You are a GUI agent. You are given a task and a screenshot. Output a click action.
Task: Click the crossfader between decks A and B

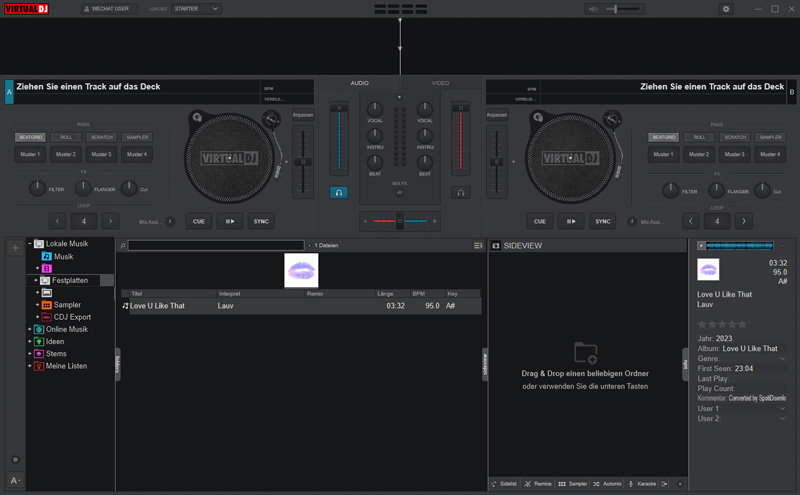coord(399,221)
